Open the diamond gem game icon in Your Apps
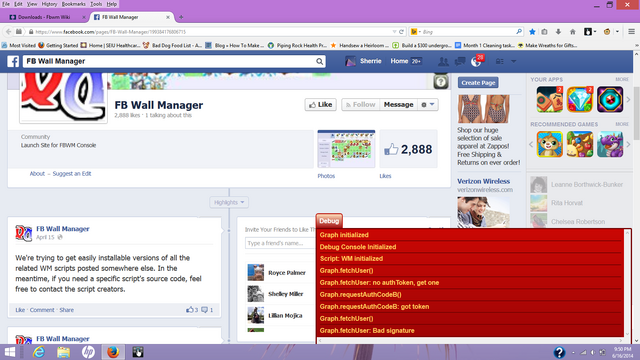Image resolution: width=640 pixels, height=360 pixels. coord(580,99)
